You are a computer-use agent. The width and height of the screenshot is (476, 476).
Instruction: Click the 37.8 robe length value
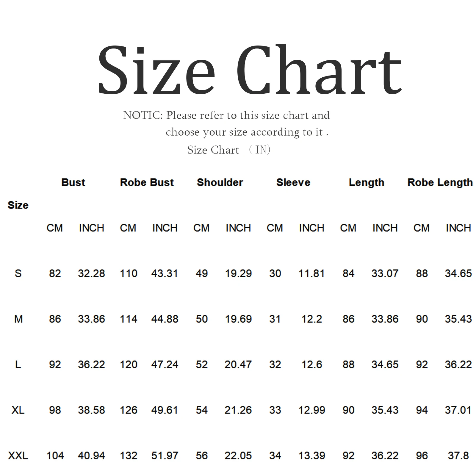pos(458,455)
